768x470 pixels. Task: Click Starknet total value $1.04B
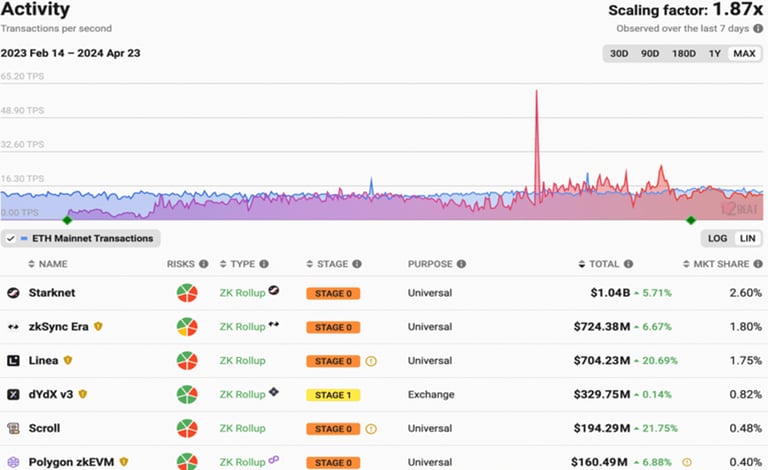click(x=610, y=293)
